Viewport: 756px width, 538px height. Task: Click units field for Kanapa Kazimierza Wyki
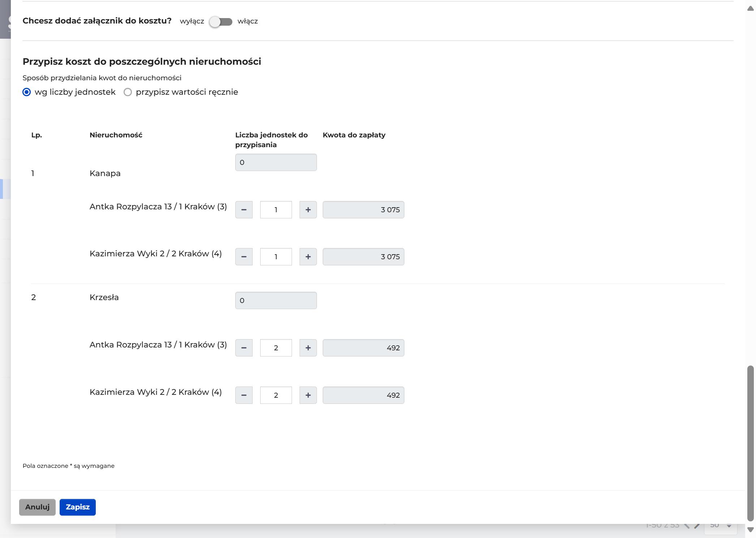(x=276, y=257)
